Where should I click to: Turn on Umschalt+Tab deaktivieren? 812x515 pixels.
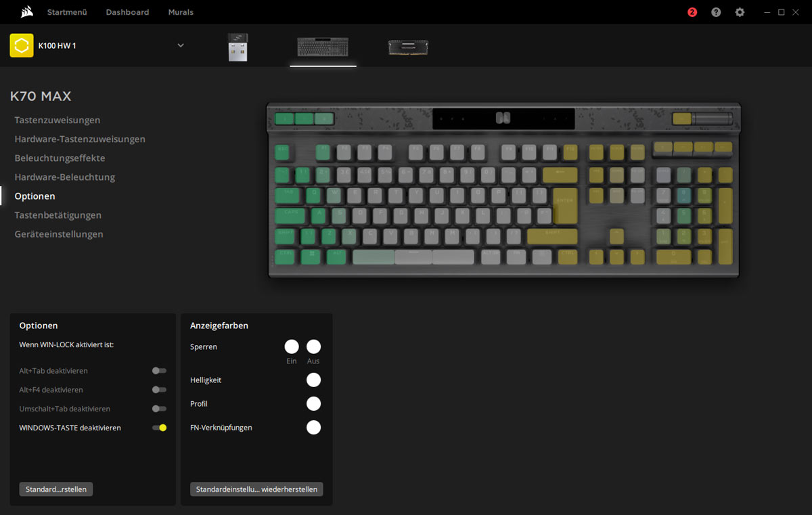coord(159,409)
